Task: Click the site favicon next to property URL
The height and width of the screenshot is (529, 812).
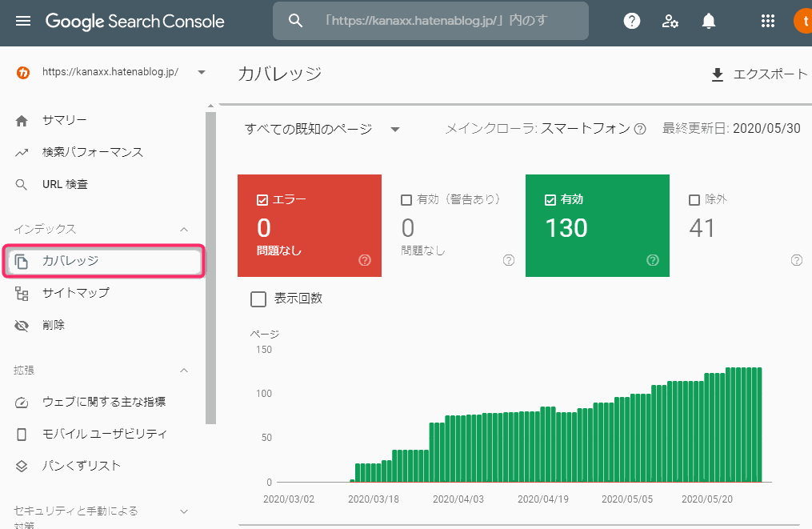Action: point(22,73)
